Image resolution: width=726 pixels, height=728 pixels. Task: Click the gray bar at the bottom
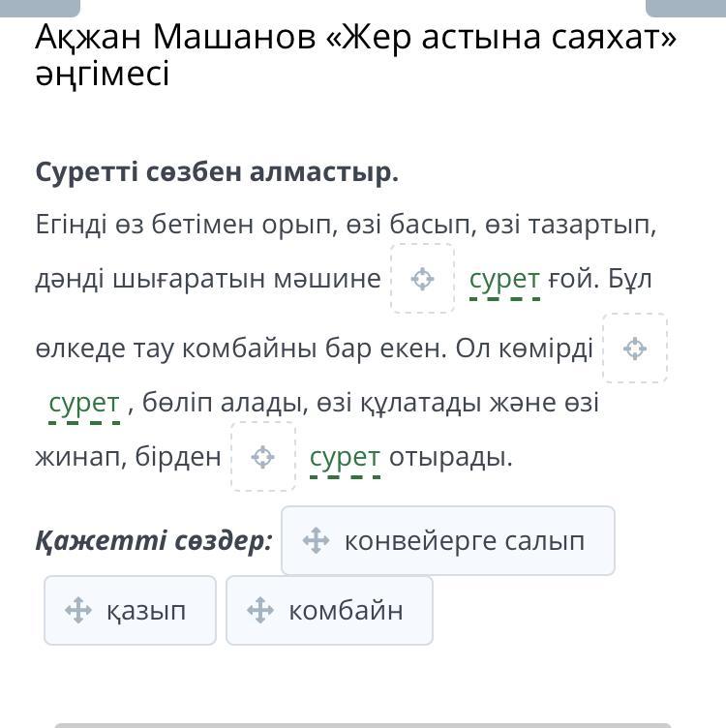coord(362,724)
